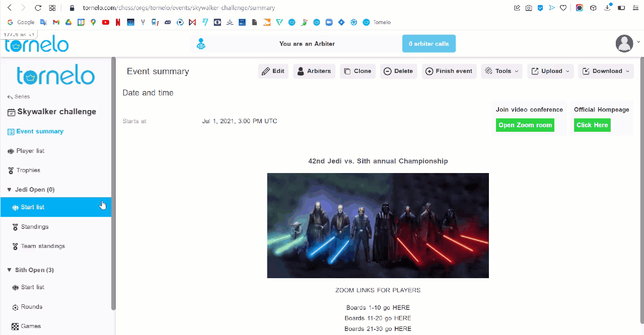Click the Finish event button
644x335 pixels.
pos(449,71)
